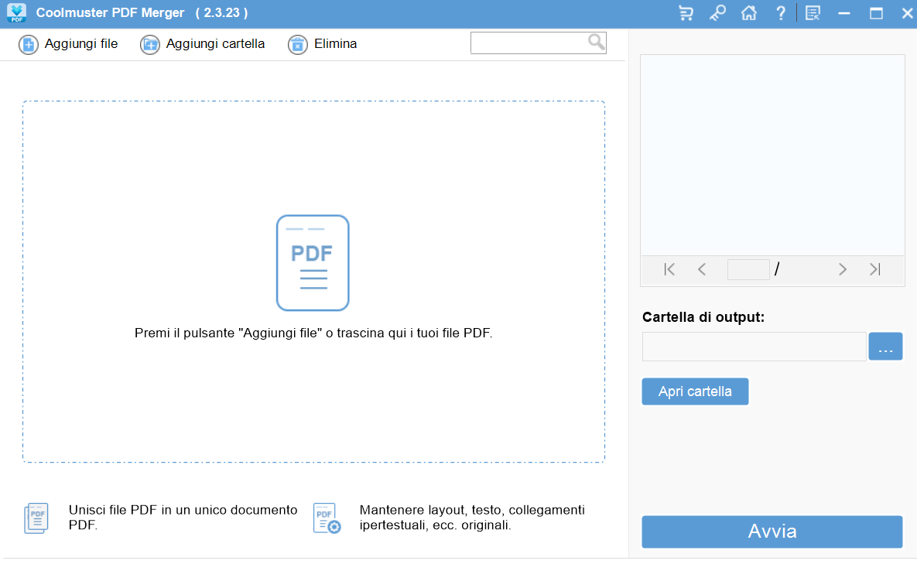Click the Aggiungi cartella folder icon
917x588 pixels.
(149, 44)
